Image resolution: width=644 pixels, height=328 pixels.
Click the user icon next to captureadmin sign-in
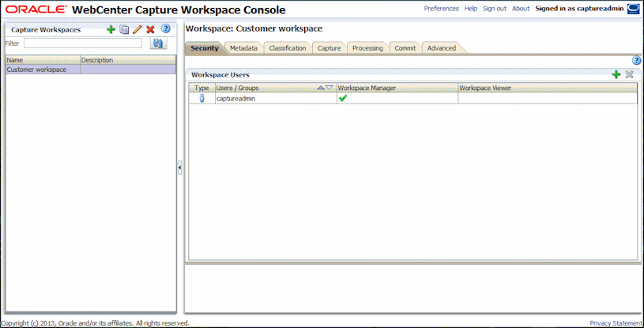pos(633,9)
